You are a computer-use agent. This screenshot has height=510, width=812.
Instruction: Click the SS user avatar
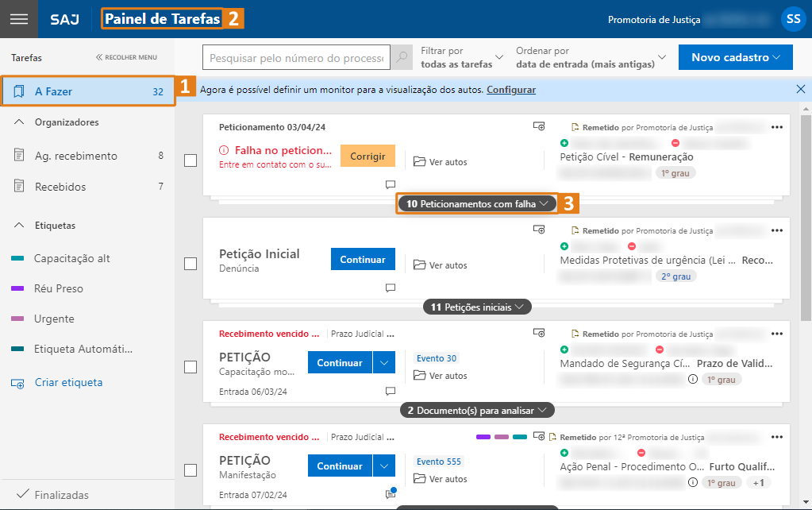[x=793, y=18]
